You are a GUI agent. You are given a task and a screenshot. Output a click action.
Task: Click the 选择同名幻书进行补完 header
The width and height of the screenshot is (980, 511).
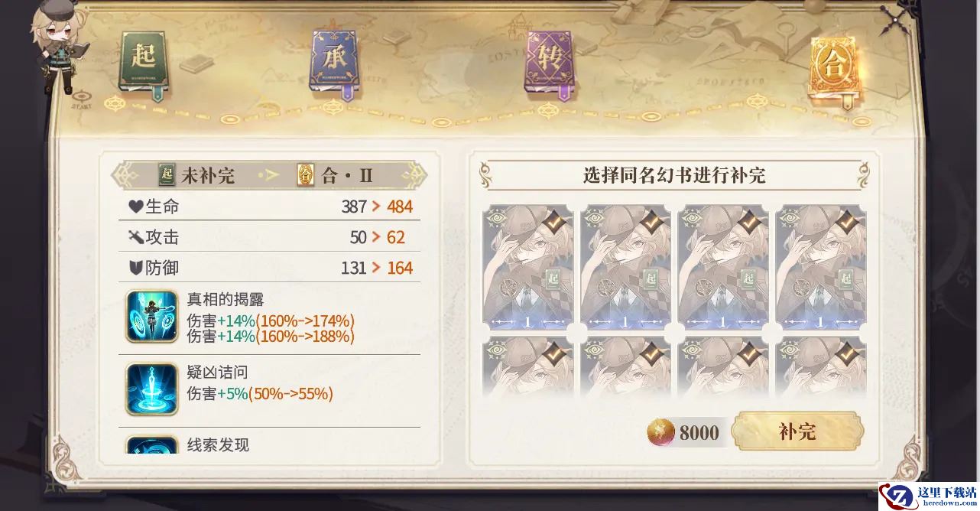point(674,175)
